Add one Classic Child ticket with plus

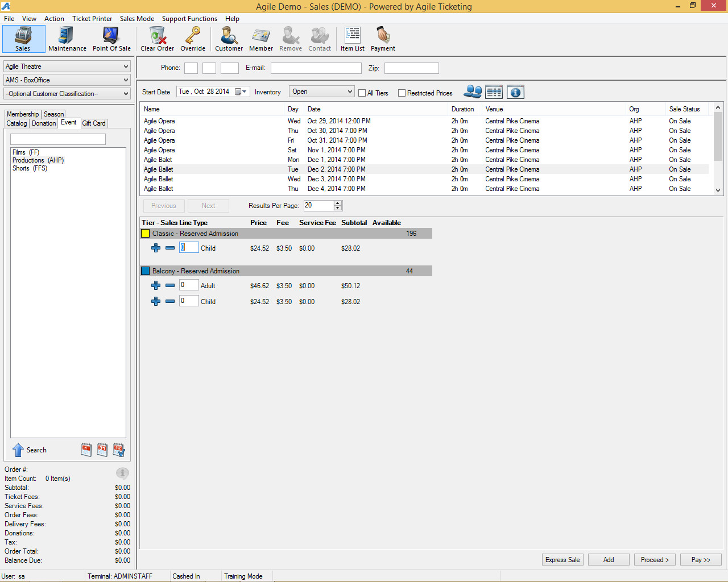pyautogui.click(x=156, y=248)
